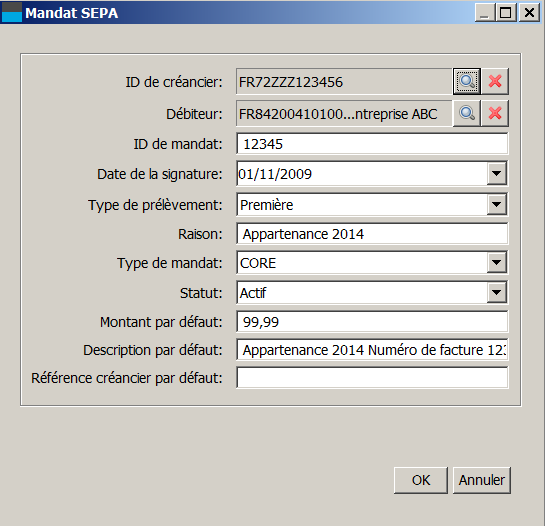Click the Débiteur value field
545x526 pixels.
click(x=344, y=114)
